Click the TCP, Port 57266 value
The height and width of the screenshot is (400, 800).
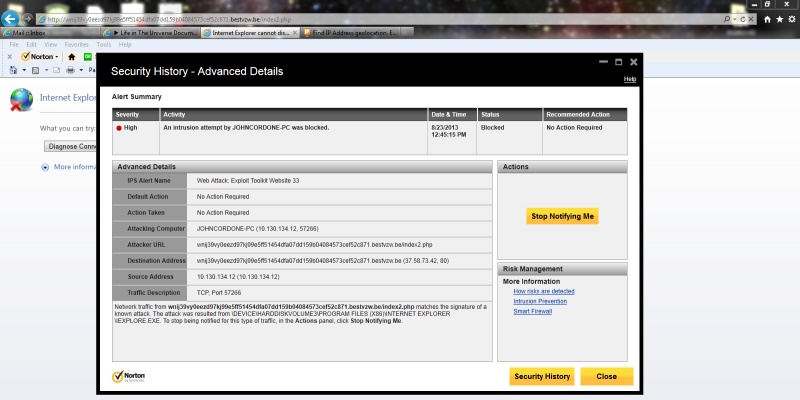coord(219,293)
